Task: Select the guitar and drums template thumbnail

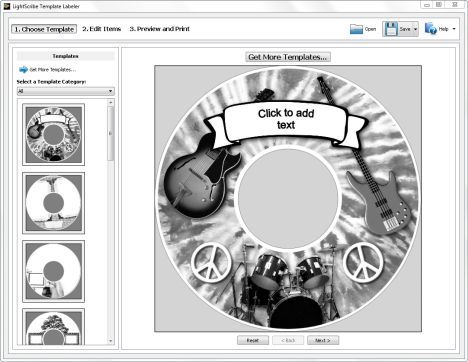Action: coord(54,134)
